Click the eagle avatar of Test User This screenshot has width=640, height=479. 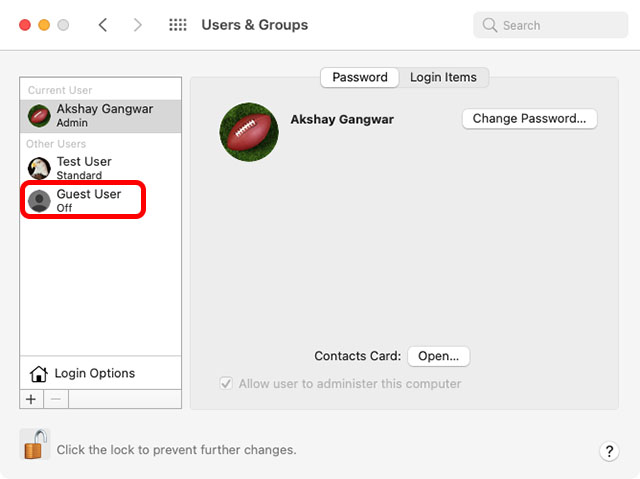(39, 168)
